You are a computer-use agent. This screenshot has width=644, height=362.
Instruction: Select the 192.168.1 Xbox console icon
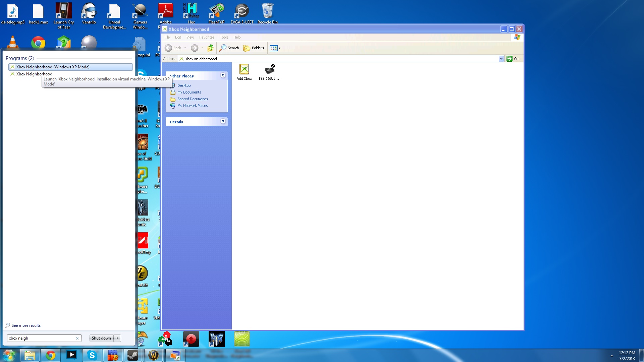[x=269, y=72]
